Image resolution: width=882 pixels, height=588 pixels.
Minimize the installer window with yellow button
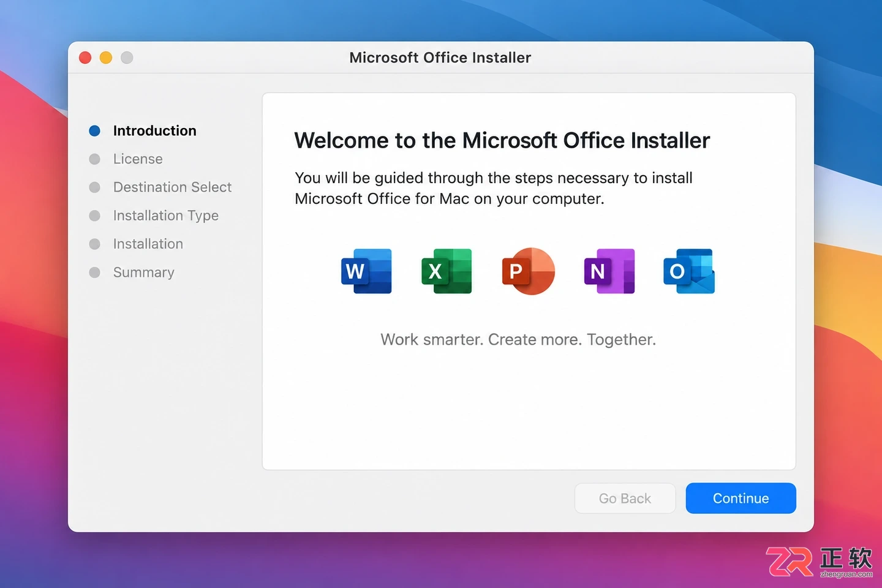pyautogui.click(x=106, y=58)
